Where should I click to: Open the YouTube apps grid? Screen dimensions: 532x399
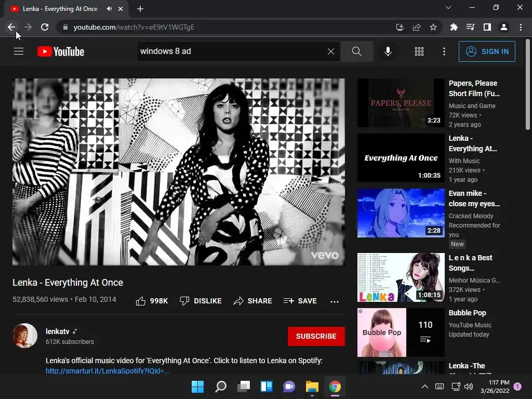(419, 51)
